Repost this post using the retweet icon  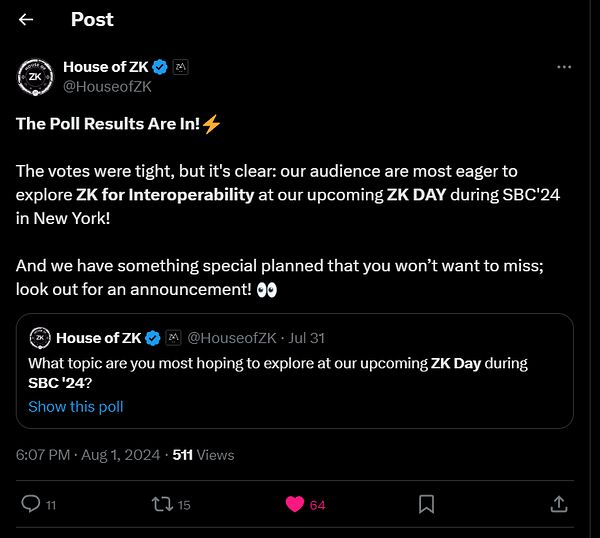coord(159,504)
